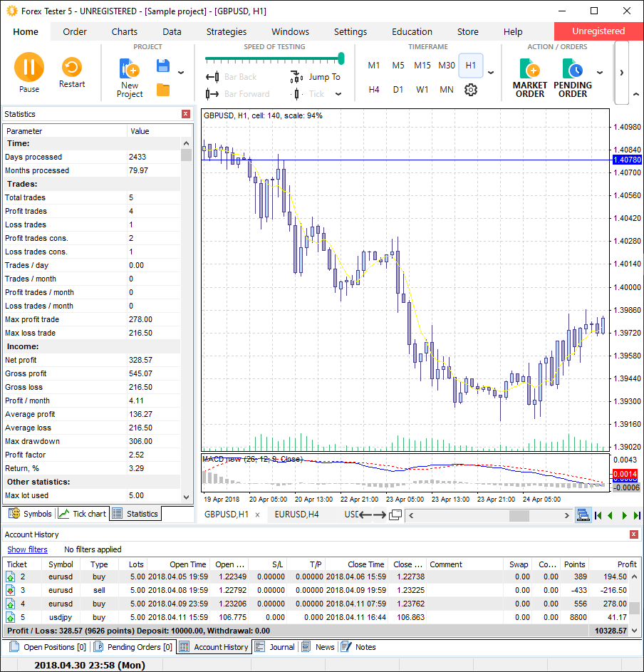The image size is (644, 672).
Task: Open the News tab
Action: [318, 647]
